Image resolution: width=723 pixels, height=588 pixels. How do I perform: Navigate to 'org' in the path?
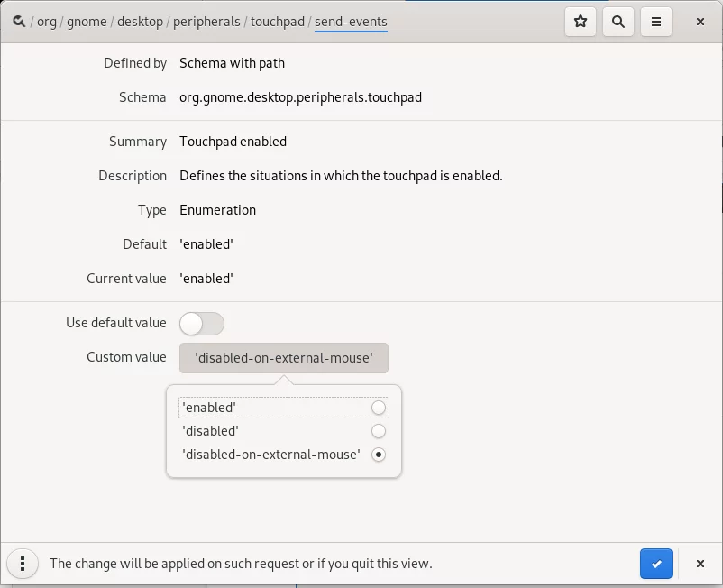click(x=47, y=22)
